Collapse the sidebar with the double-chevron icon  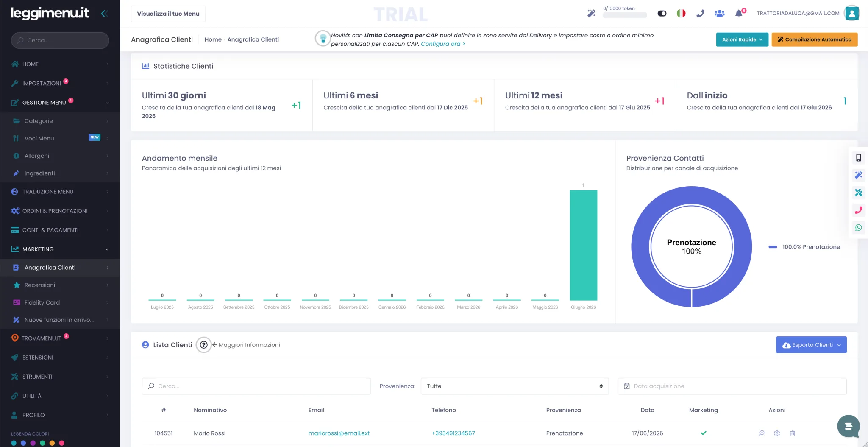coord(104,14)
